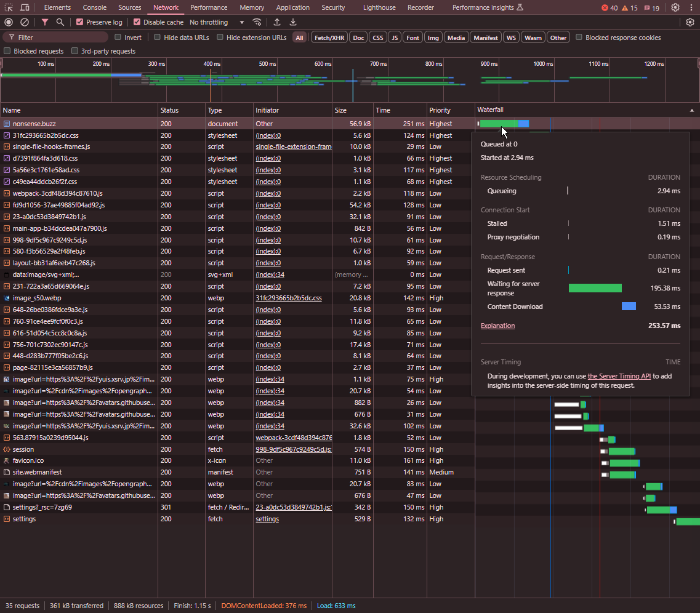Switch to the Console tab
The image size is (700, 613).
tap(95, 7)
